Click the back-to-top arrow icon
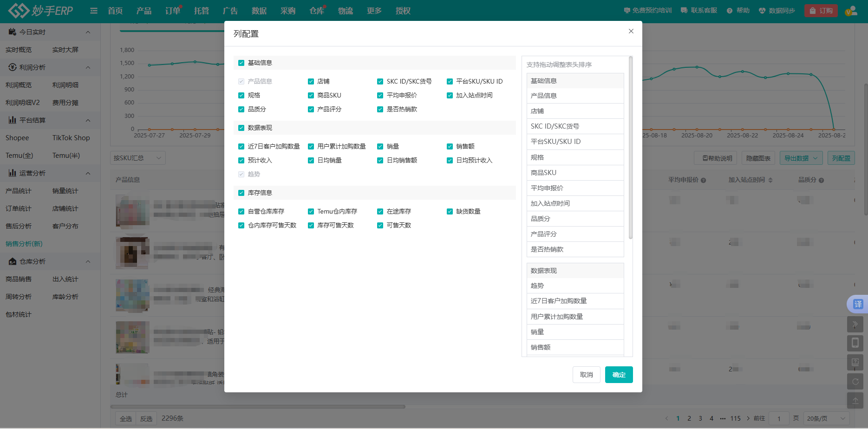This screenshot has width=868, height=429. click(x=855, y=401)
